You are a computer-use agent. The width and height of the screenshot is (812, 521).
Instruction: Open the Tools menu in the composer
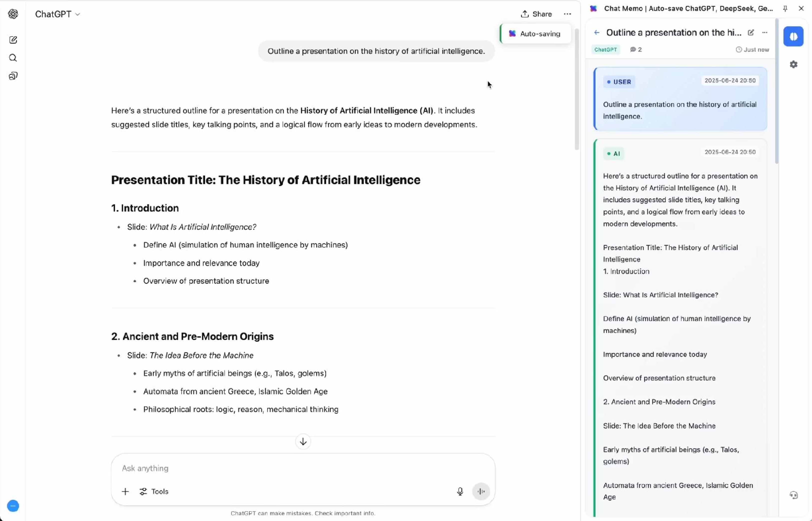pyautogui.click(x=154, y=491)
